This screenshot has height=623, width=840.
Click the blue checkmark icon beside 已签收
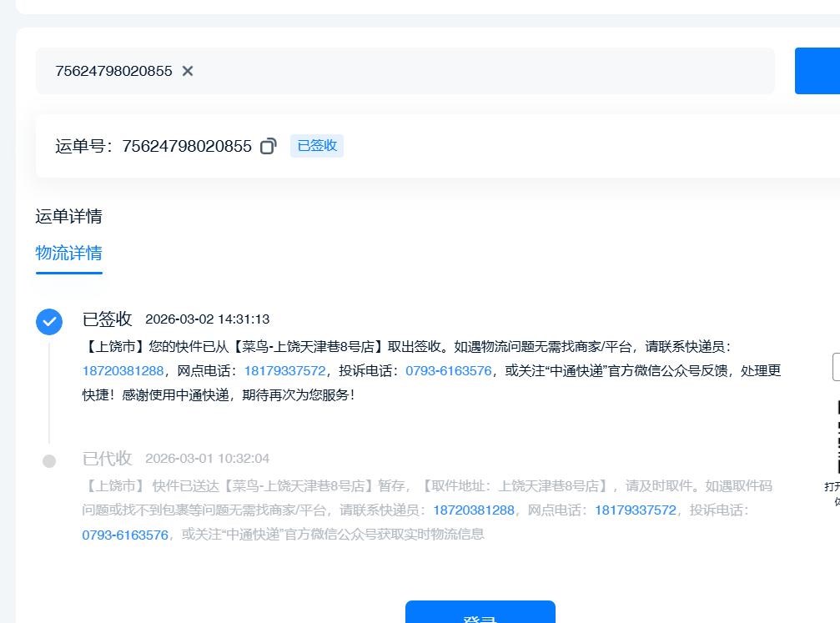point(49,321)
